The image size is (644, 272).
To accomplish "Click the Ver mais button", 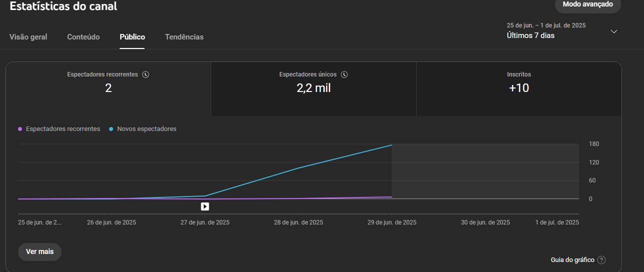I will tap(40, 251).
